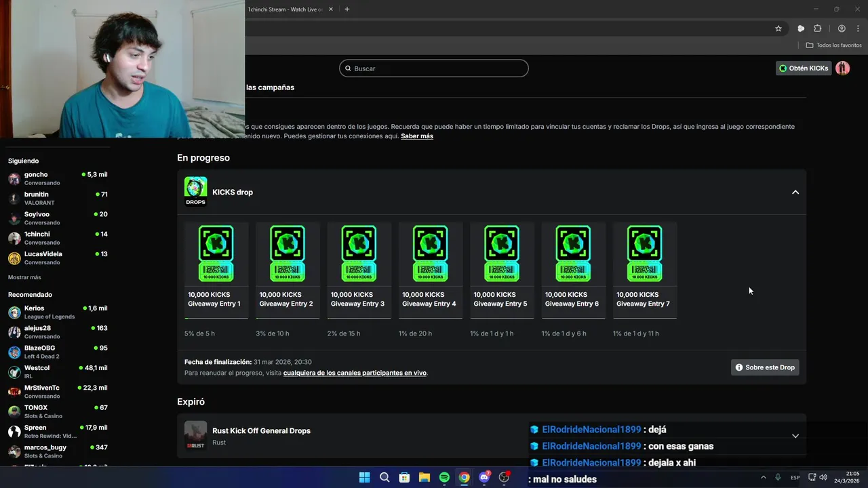Viewport: 868px width, 488px height.
Task: Collapse the KICKS drop campaign section
Action: click(x=795, y=192)
